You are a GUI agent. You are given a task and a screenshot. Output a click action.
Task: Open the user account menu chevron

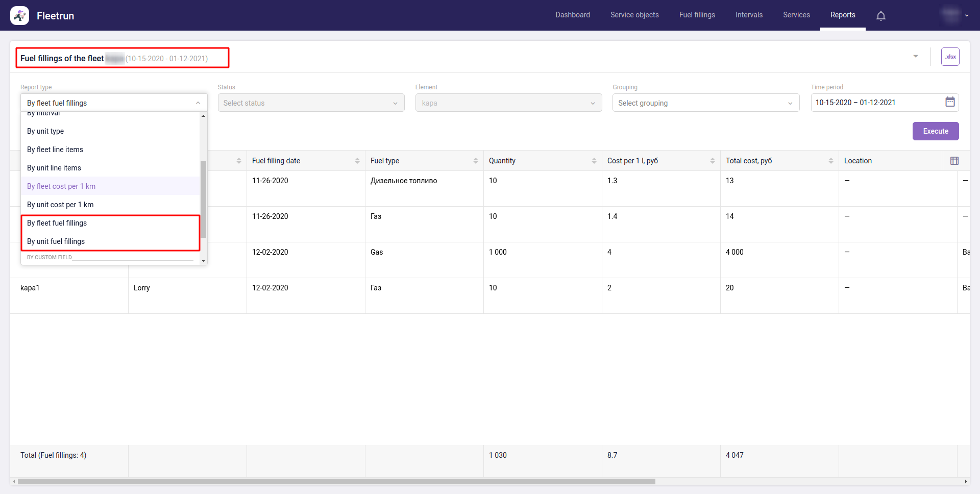(966, 16)
